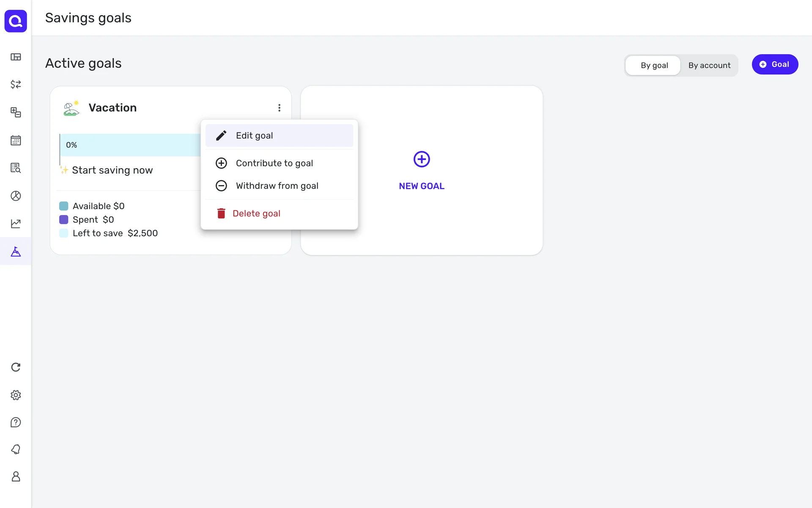Open the reports pie chart icon
Image resolution: width=812 pixels, height=508 pixels.
16,196
